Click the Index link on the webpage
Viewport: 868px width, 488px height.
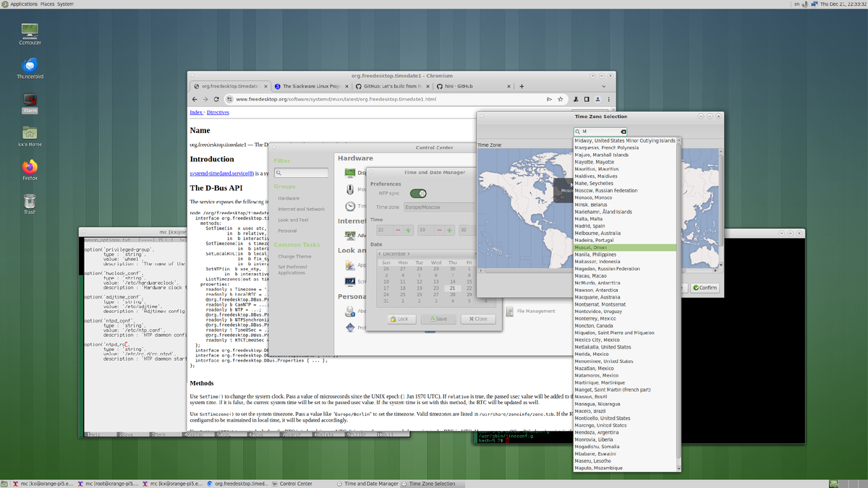tap(196, 113)
